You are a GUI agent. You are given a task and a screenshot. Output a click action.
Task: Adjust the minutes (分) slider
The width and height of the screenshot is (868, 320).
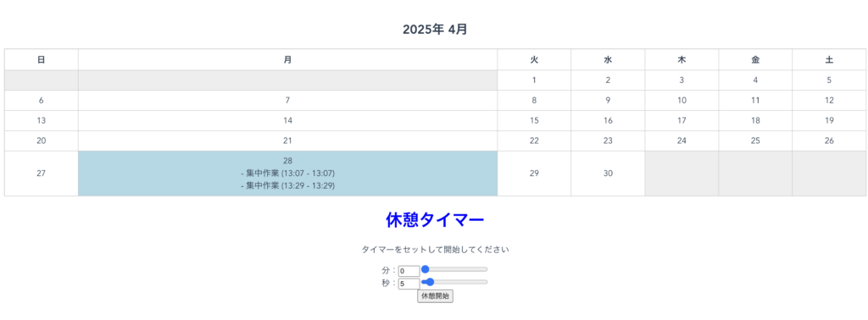pyautogui.click(x=454, y=270)
